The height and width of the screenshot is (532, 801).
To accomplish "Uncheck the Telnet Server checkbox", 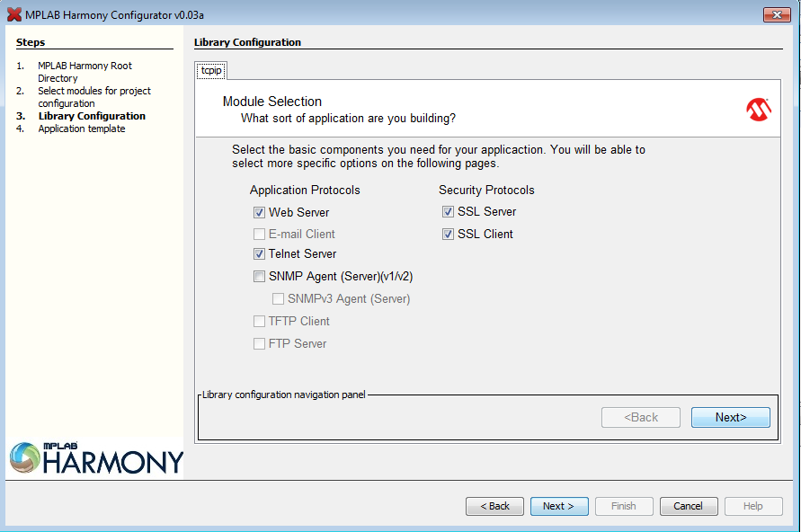I will pyautogui.click(x=260, y=253).
